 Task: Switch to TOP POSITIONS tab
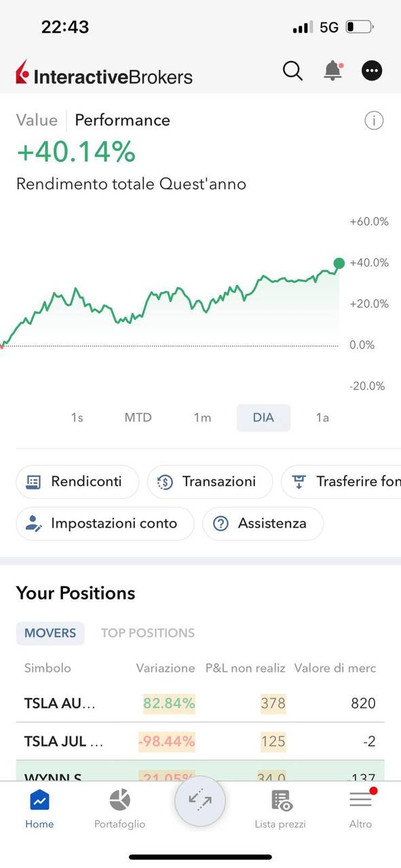(148, 633)
